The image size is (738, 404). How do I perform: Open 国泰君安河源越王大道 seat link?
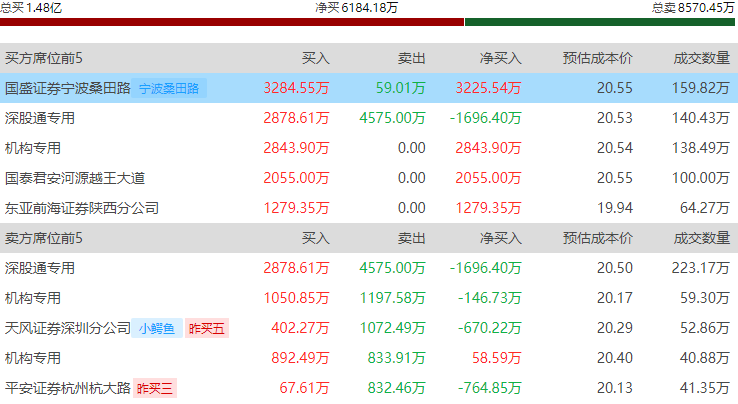pyautogui.click(x=75, y=178)
